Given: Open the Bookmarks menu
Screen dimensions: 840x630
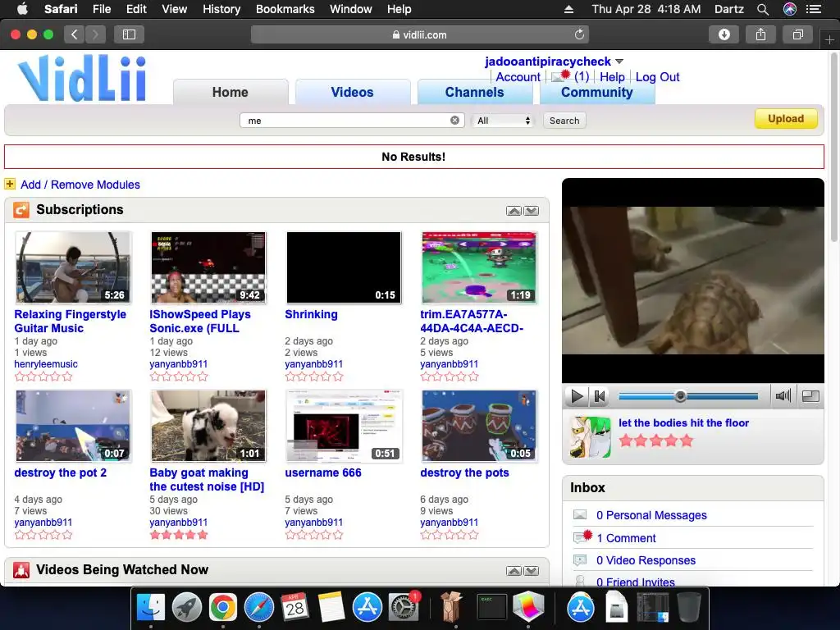Looking at the screenshot, I should pyautogui.click(x=285, y=9).
